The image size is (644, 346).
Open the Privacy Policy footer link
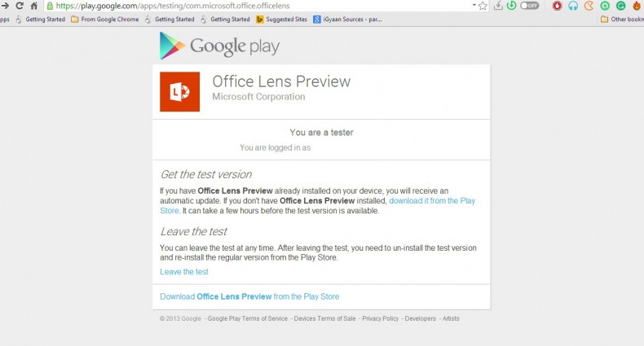(381, 318)
